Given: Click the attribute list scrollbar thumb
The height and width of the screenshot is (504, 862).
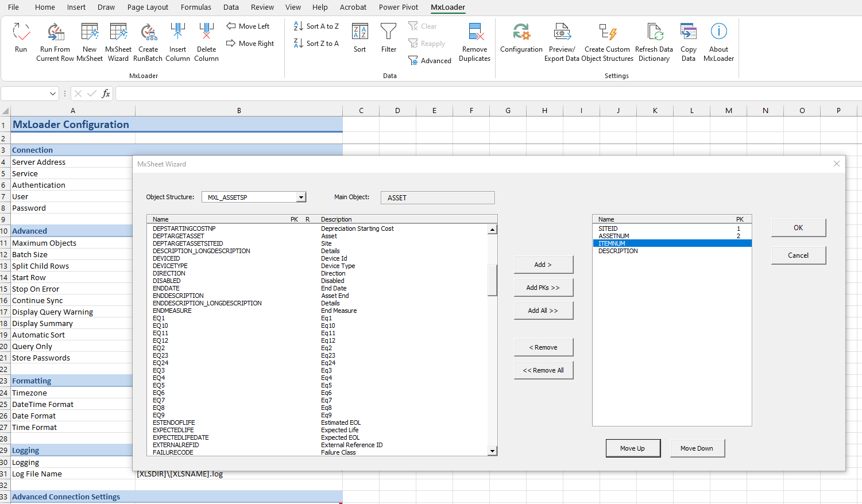Looking at the screenshot, I should (492, 280).
